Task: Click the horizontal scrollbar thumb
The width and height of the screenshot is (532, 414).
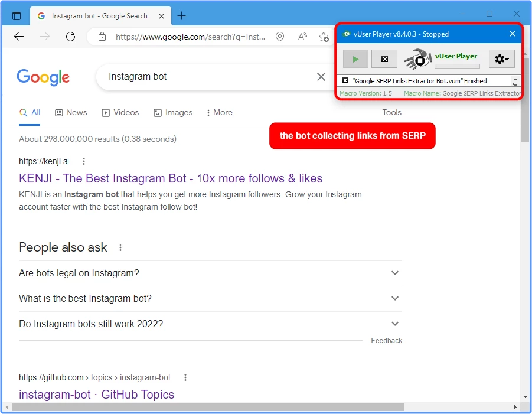Action: (x=208, y=407)
